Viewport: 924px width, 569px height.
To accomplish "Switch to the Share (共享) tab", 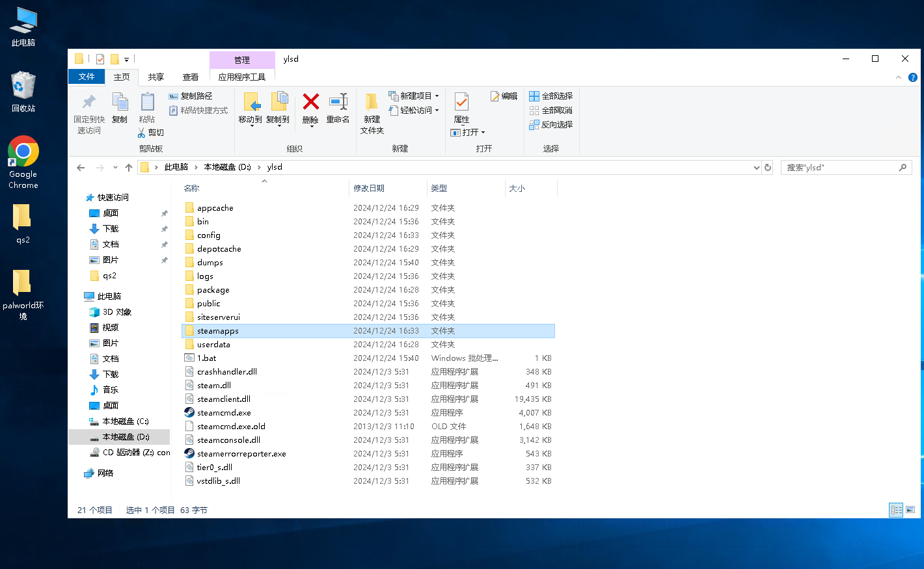I will (x=156, y=77).
